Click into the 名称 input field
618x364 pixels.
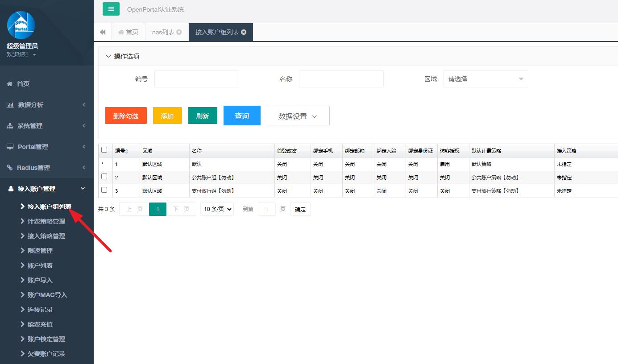[x=341, y=79]
